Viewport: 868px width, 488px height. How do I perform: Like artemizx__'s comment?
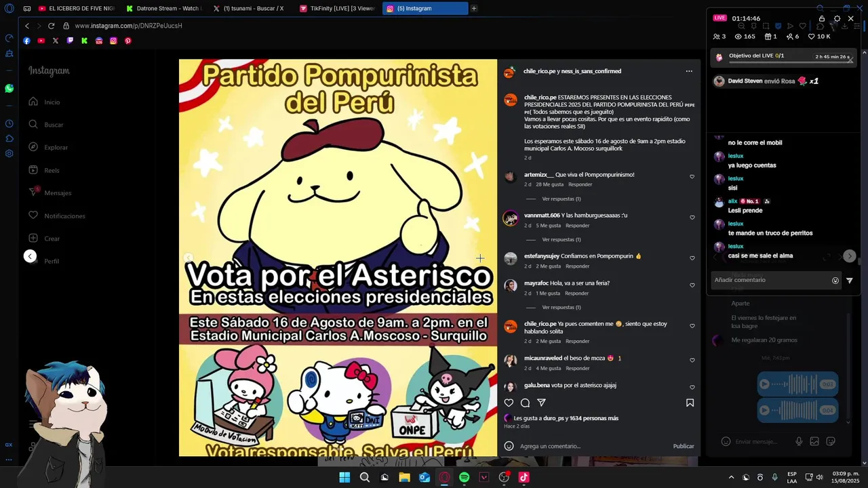(x=692, y=176)
